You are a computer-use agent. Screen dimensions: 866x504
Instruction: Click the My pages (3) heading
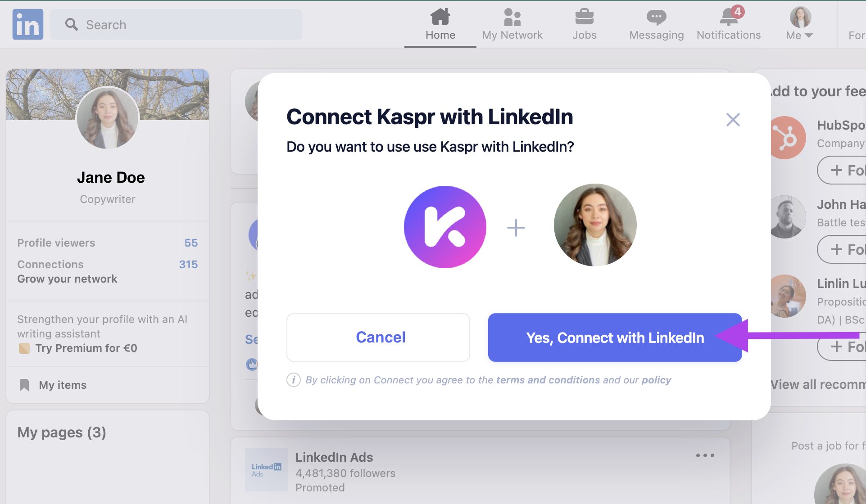(x=62, y=432)
